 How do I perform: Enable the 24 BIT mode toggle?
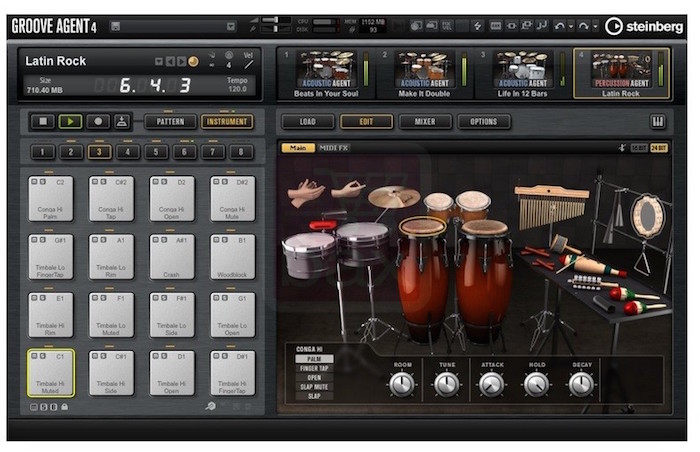[x=659, y=148]
